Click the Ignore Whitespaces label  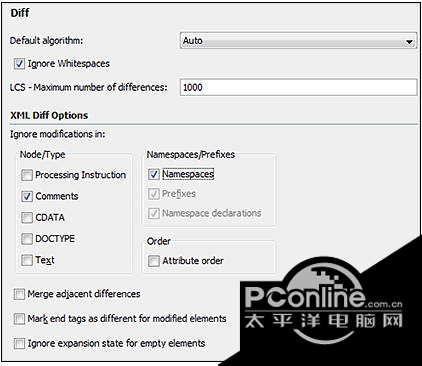(69, 63)
